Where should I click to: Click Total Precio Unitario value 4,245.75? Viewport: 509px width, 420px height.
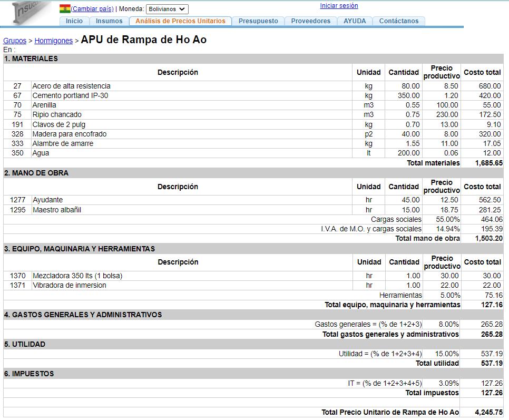[x=488, y=412]
